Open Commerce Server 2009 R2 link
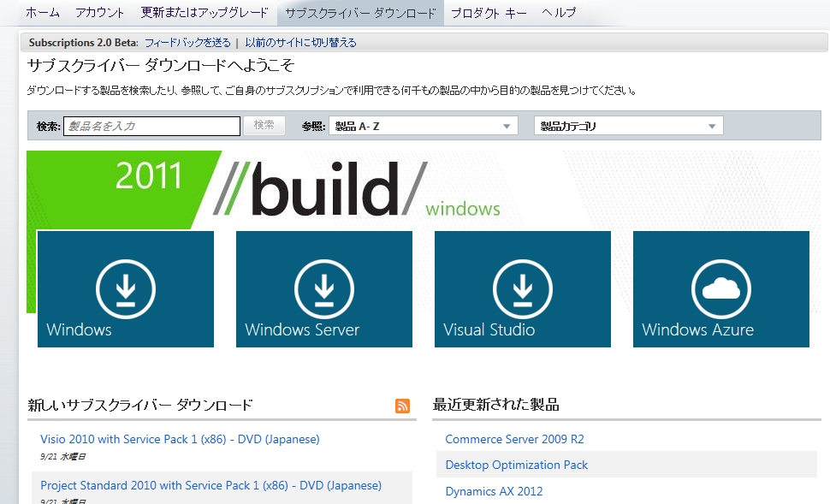 tap(514, 439)
